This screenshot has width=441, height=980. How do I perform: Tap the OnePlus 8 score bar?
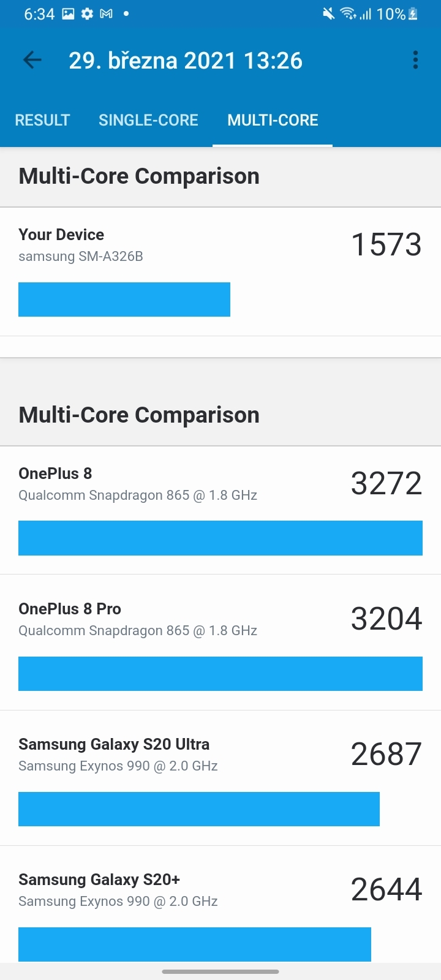(x=221, y=538)
